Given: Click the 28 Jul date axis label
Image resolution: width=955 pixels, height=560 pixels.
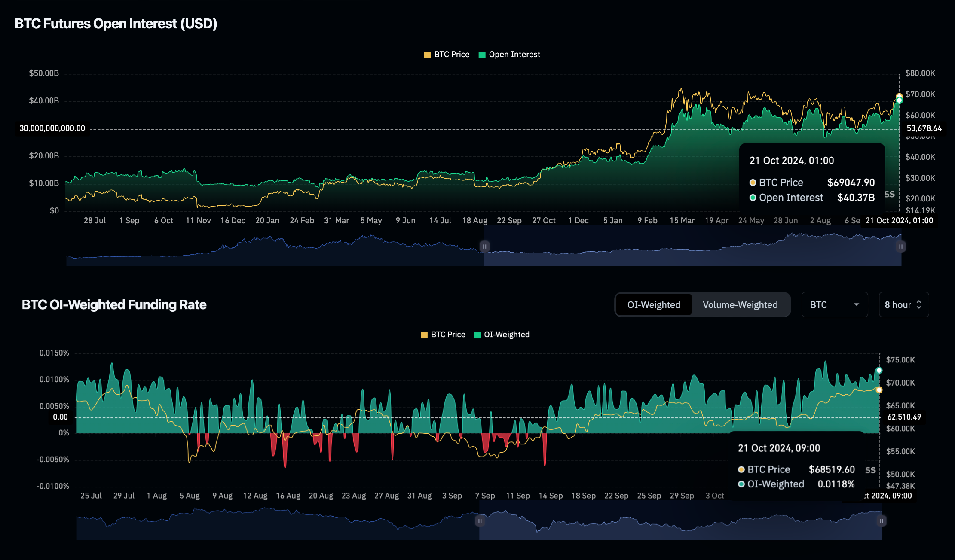Looking at the screenshot, I should click(95, 221).
